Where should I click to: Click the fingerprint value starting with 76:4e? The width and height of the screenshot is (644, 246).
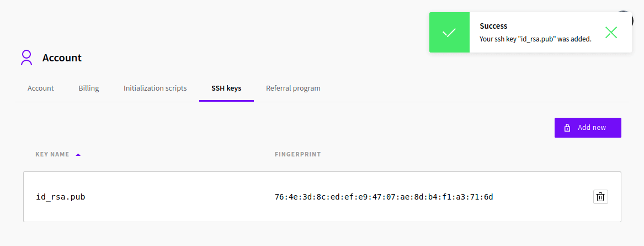[384, 197]
